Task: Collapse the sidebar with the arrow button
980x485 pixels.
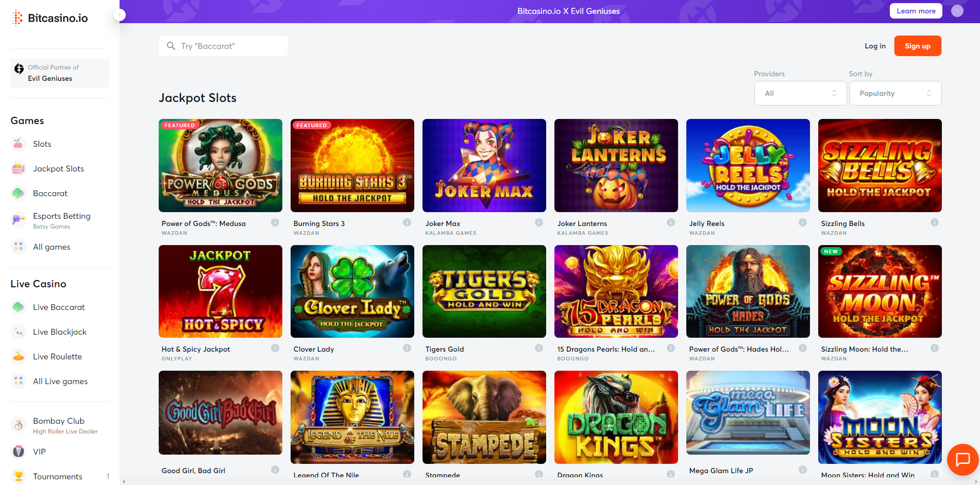Action: click(120, 15)
